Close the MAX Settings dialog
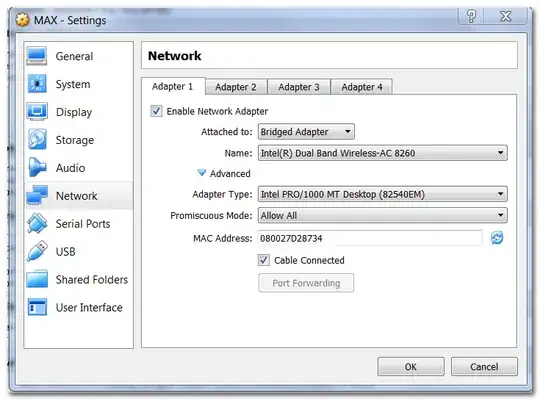Image resolution: width=540 pixels, height=401 pixels. click(x=506, y=16)
